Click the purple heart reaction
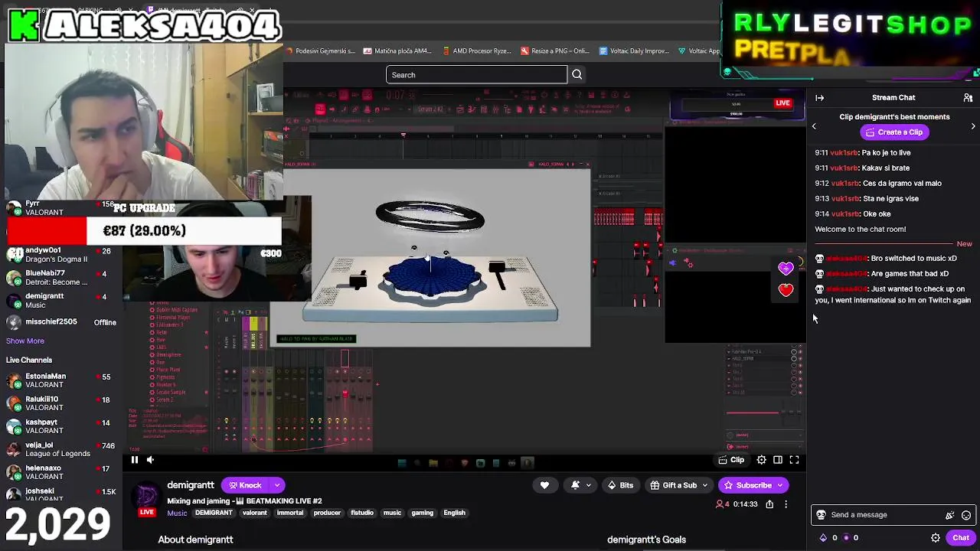The image size is (980, 551). 786,269
